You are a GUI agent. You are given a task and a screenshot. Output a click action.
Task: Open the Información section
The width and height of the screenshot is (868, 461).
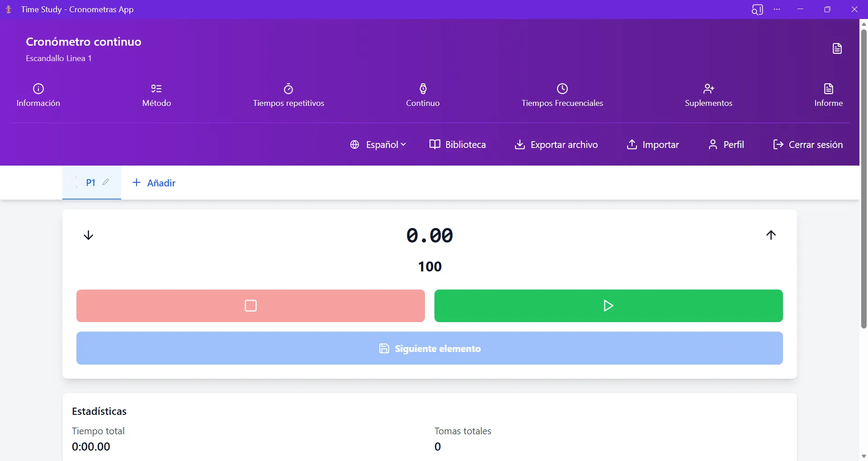38,95
